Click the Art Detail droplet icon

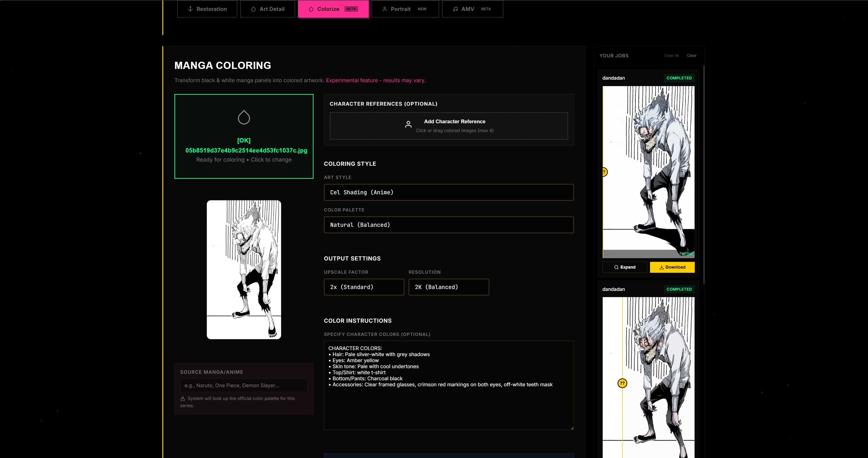tap(254, 9)
